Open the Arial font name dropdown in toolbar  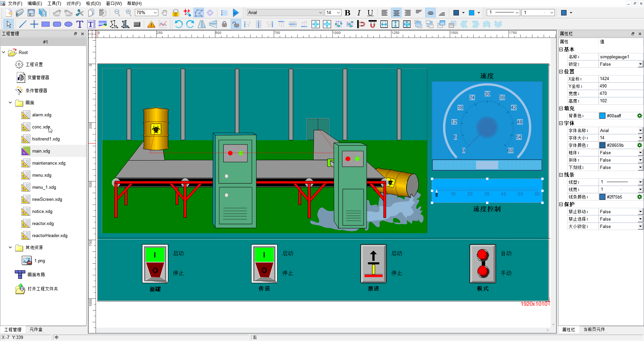pyautogui.click(x=320, y=13)
